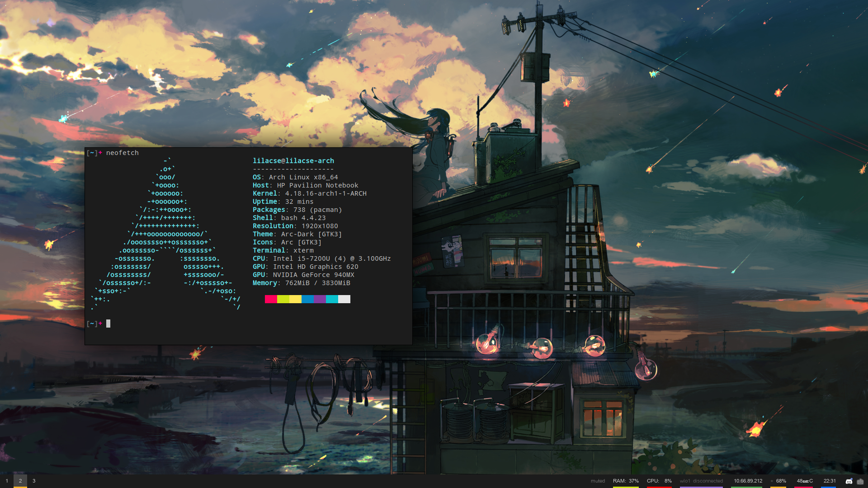Click the CPU: 8% status block
This screenshot has height=488, width=868.
pos(659,481)
